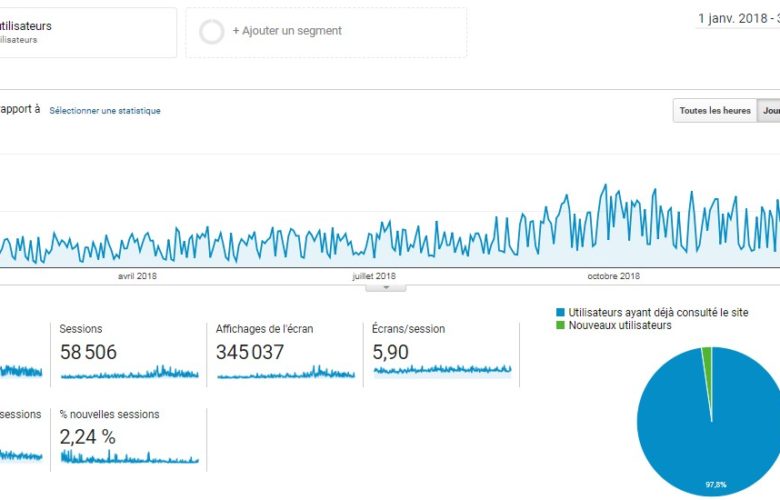The height and width of the screenshot is (500, 780).
Task: Click the % nouvelles sessions sparkline
Action: click(129, 457)
